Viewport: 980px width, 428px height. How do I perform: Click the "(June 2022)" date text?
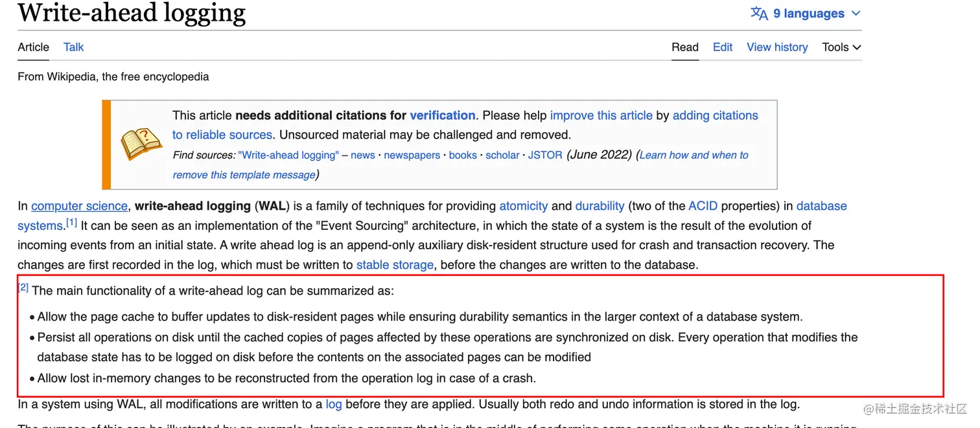[599, 155]
